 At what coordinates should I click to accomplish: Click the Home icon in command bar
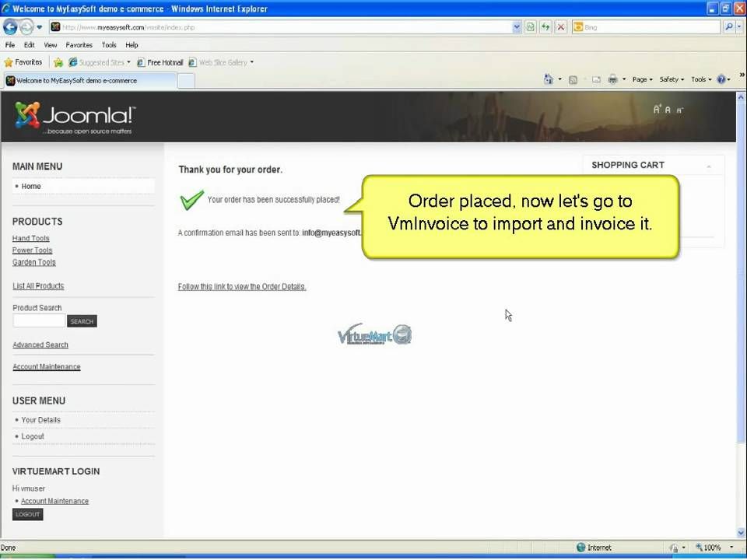coord(549,79)
